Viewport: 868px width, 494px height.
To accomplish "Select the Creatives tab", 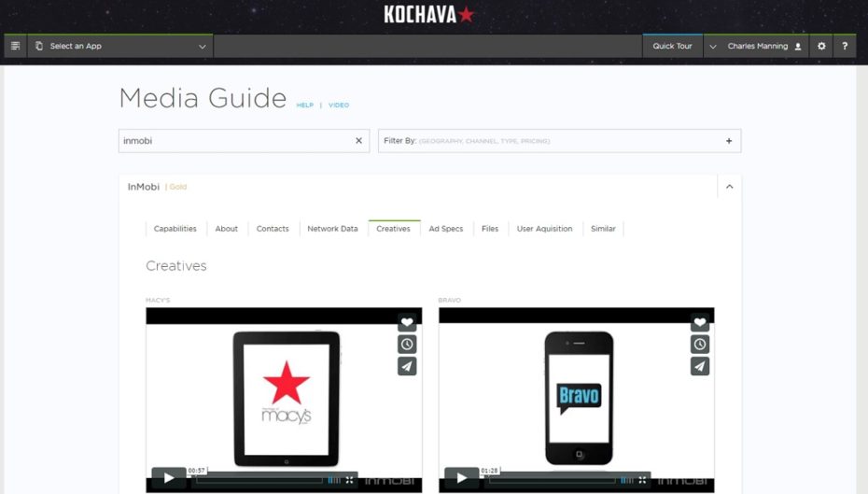I will tap(394, 229).
